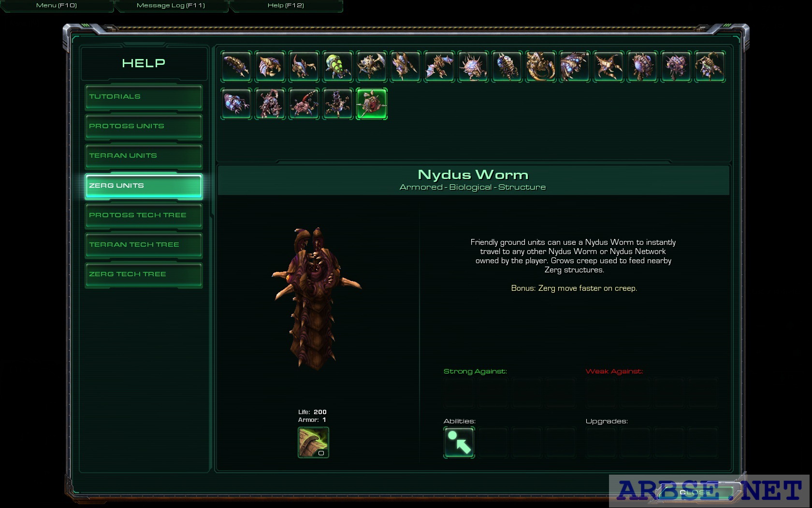Image resolution: width=812 pixels, height=508 pixels.
Task: Open the Protoss Tech Tree
Action: click(x=144, y=216)
